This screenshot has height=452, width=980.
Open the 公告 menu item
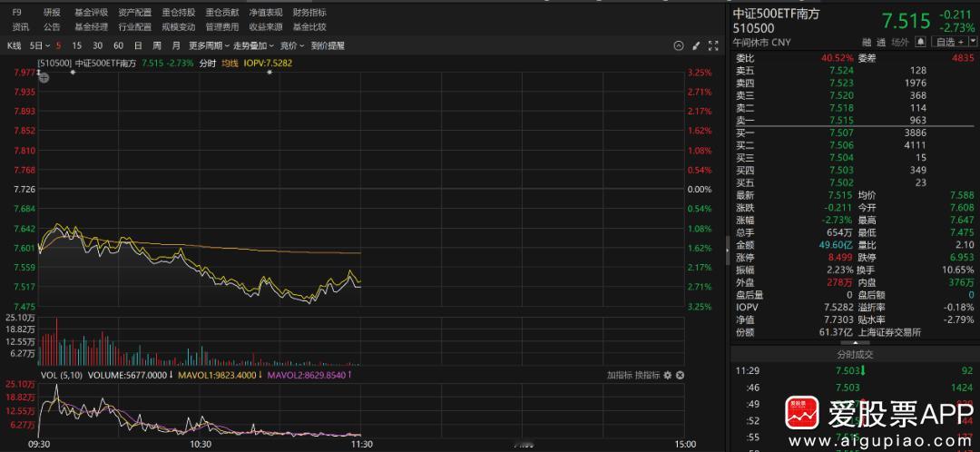click(52, 27)
